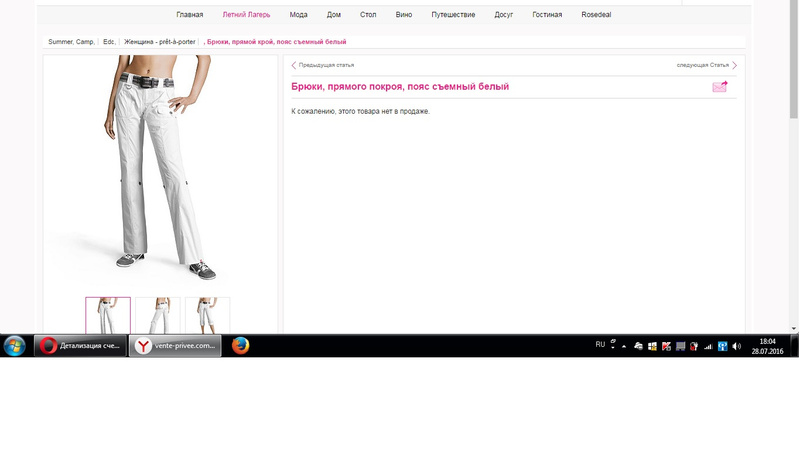Open Firefox from the taskbar
The image size is (800, 450).
(x=240, y=346)
